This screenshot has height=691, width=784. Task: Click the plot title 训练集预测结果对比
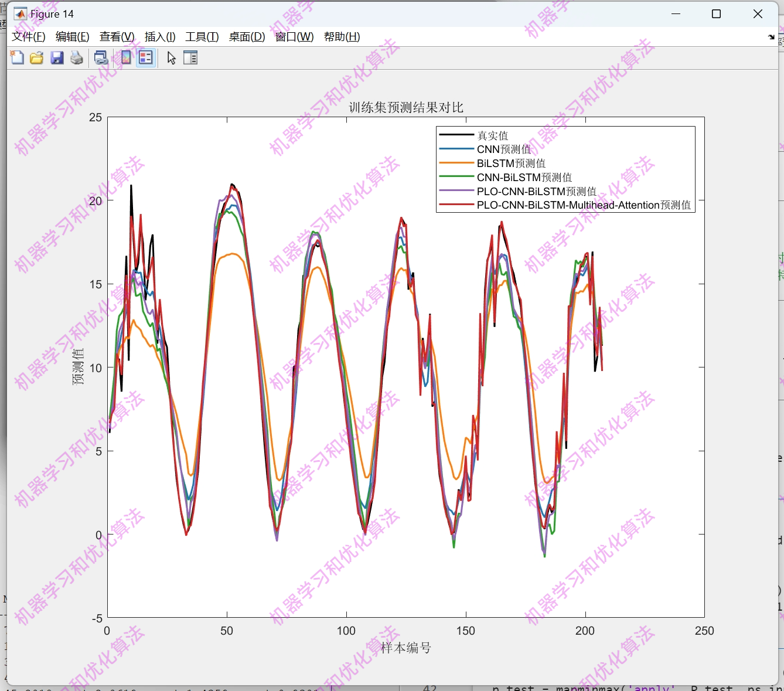(x=406, y=107)
